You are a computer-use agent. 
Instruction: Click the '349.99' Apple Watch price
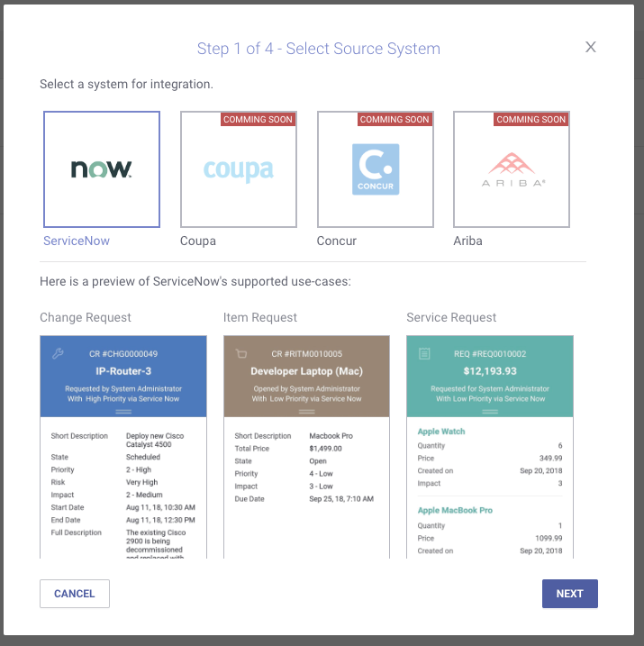(x=550, y=458)
